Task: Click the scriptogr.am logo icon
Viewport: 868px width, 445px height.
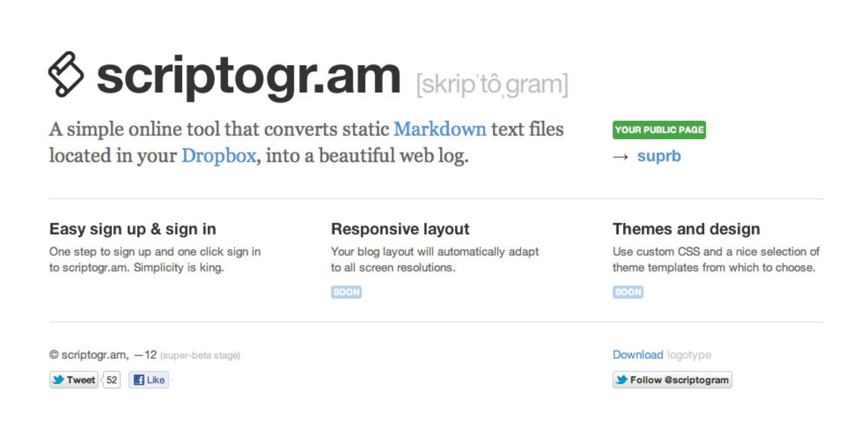Action: 66,73
